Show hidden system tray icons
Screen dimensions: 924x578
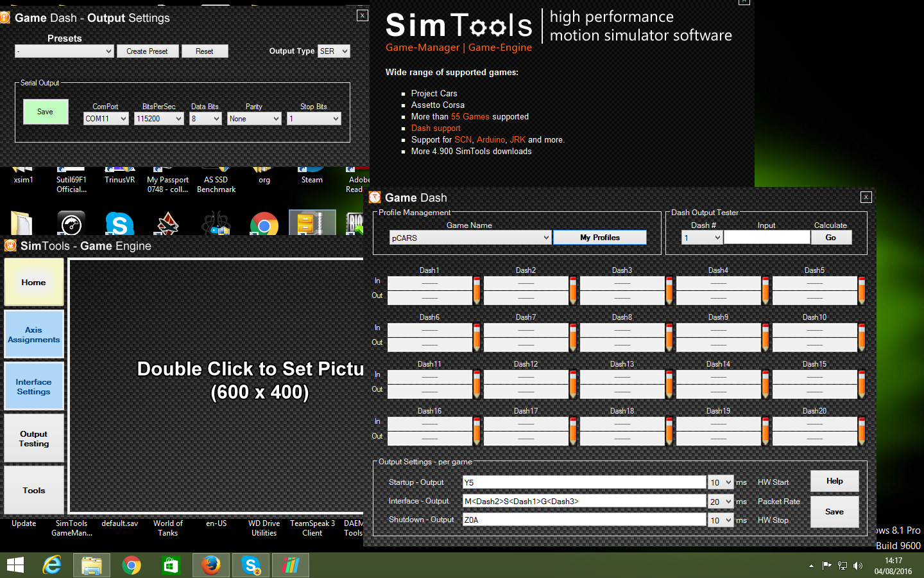[x=811, y=566]
